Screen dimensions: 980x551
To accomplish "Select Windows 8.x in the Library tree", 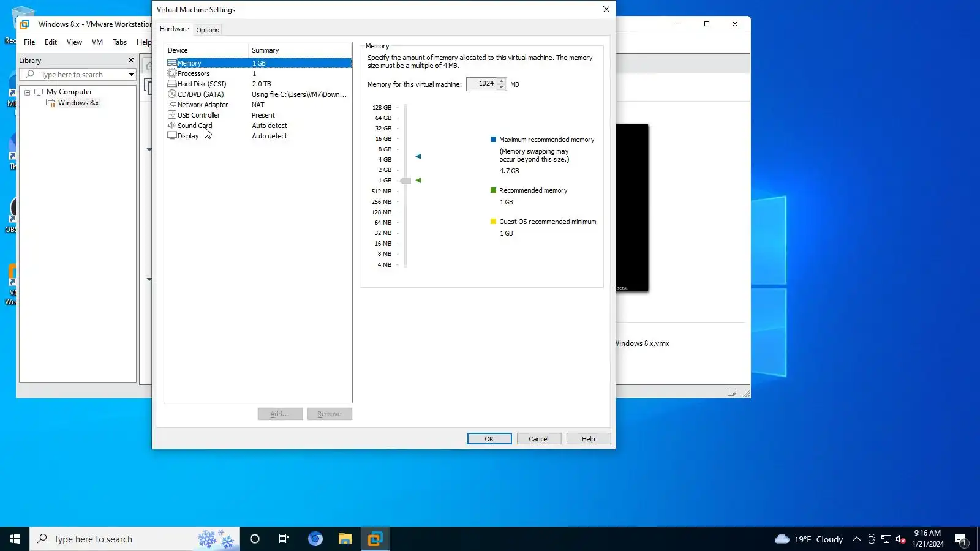I will 78,103.
